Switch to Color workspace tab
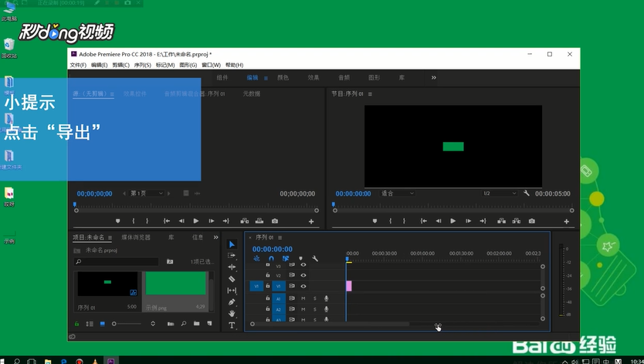Viewport: 644px width, 364px height. point(283,77)
